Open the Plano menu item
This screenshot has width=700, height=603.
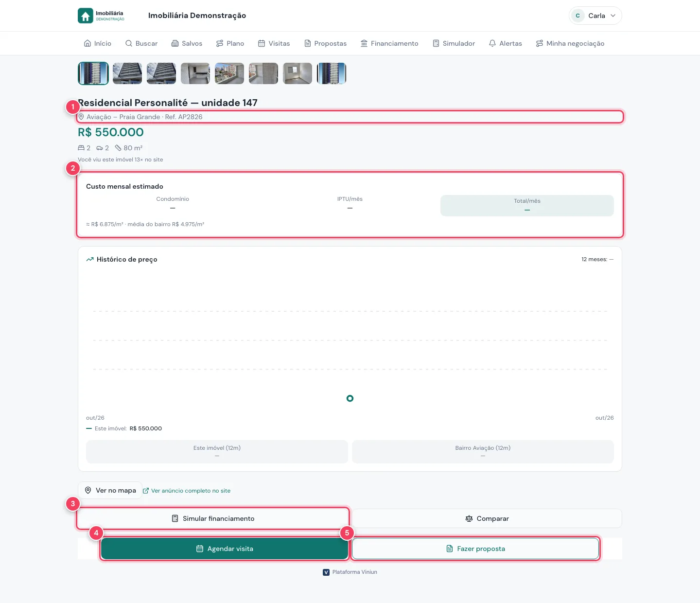point(230,43)
